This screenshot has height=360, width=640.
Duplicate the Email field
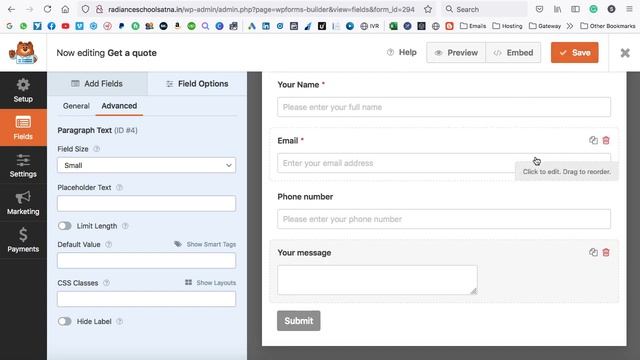[593, 140]
